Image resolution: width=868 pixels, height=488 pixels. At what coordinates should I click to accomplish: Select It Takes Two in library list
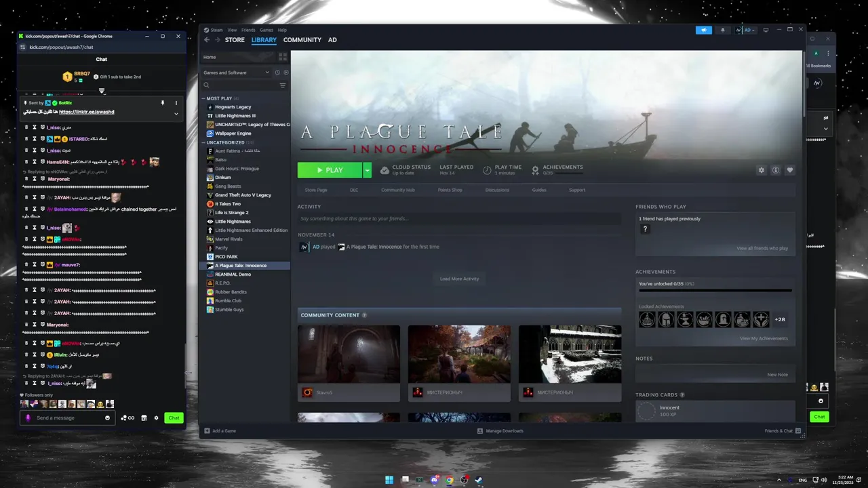click(x=227, y=204)
